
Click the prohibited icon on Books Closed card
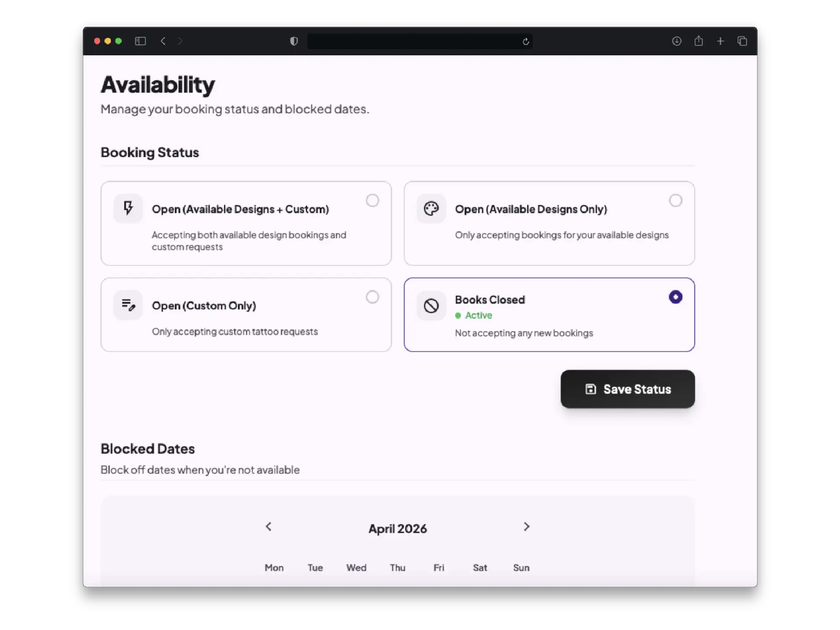431,305
